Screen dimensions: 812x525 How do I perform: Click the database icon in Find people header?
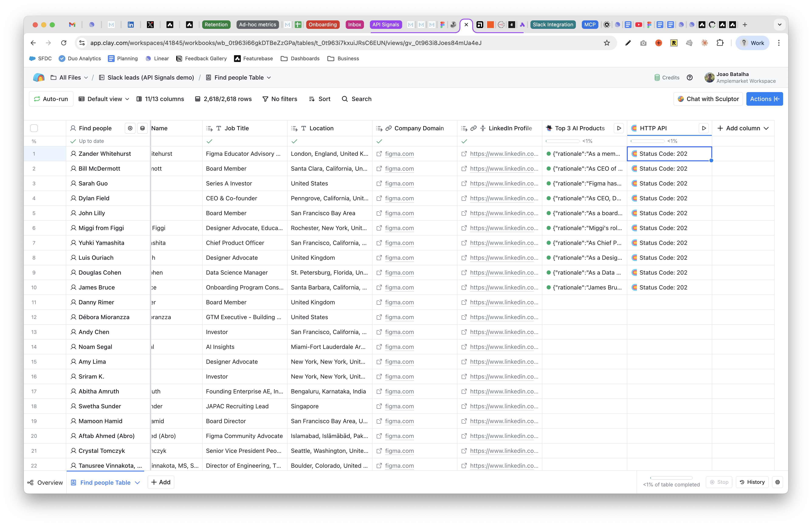pyautogui.click(x=142, y=128)
